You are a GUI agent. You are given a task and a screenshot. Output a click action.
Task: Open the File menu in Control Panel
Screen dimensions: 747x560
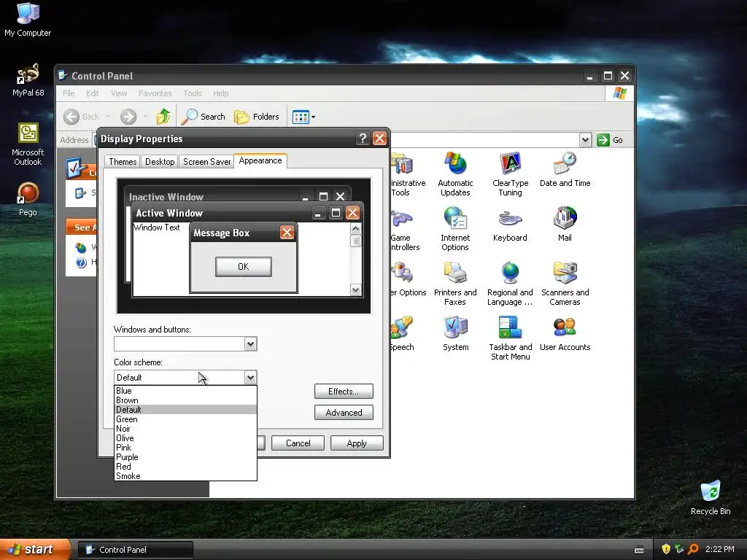click(x=69, y=93)
